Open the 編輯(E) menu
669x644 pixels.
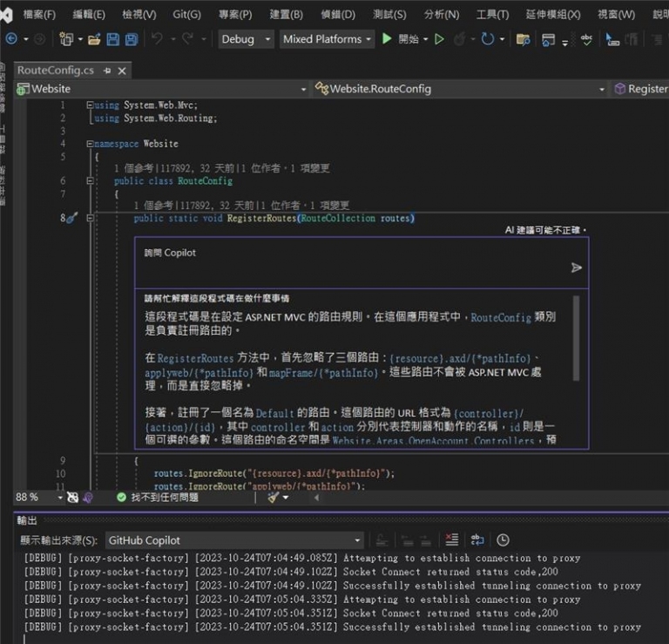pos(88,15)
